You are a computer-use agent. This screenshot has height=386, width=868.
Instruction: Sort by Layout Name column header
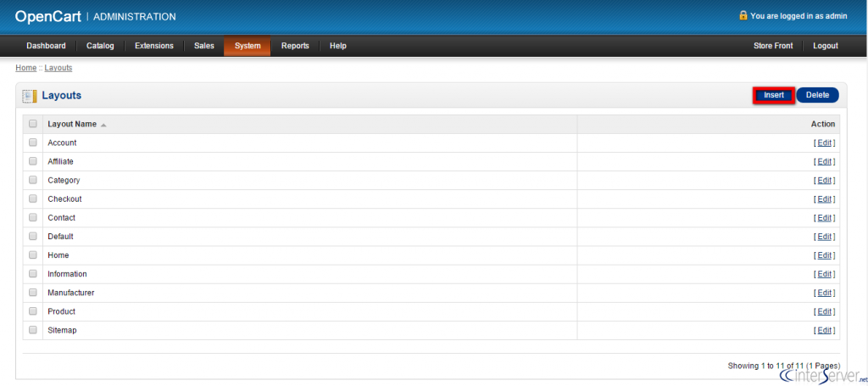coord(72,124)
